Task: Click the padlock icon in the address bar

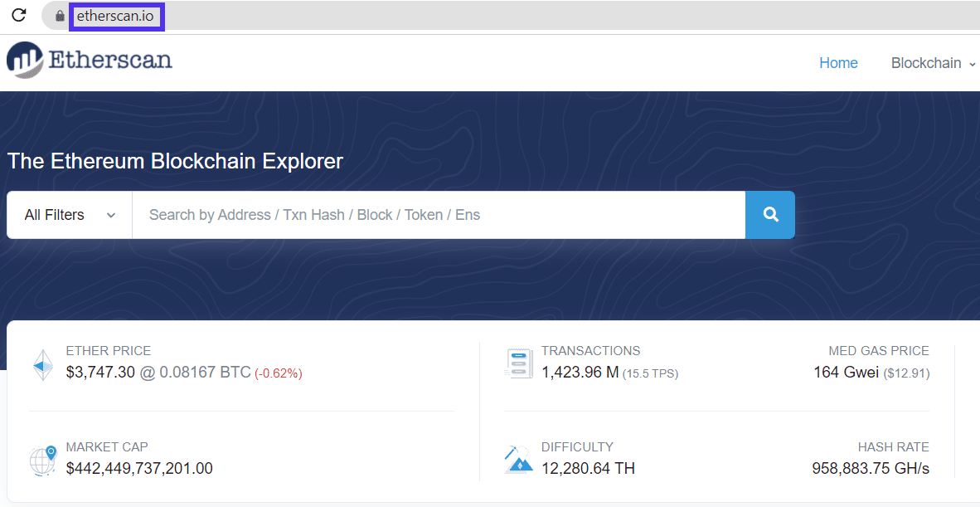Action: [x=58, y=15]
